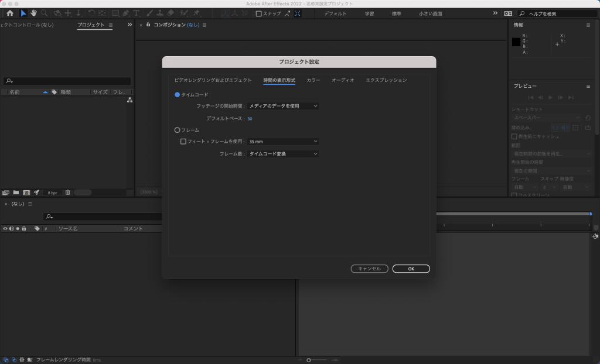Click the new folder icon in Project panel

pyautogui.click(x=16, y=193)
